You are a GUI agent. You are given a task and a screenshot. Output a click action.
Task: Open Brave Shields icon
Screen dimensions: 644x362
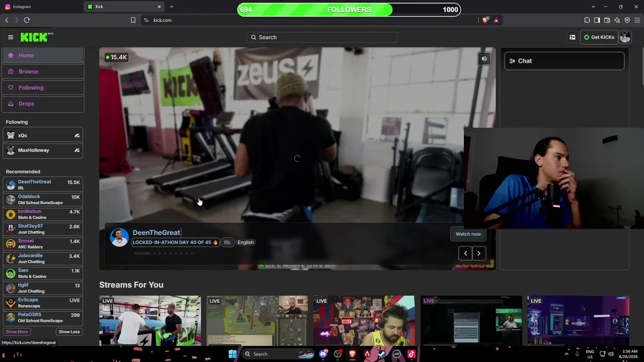(x=486, y=20)
